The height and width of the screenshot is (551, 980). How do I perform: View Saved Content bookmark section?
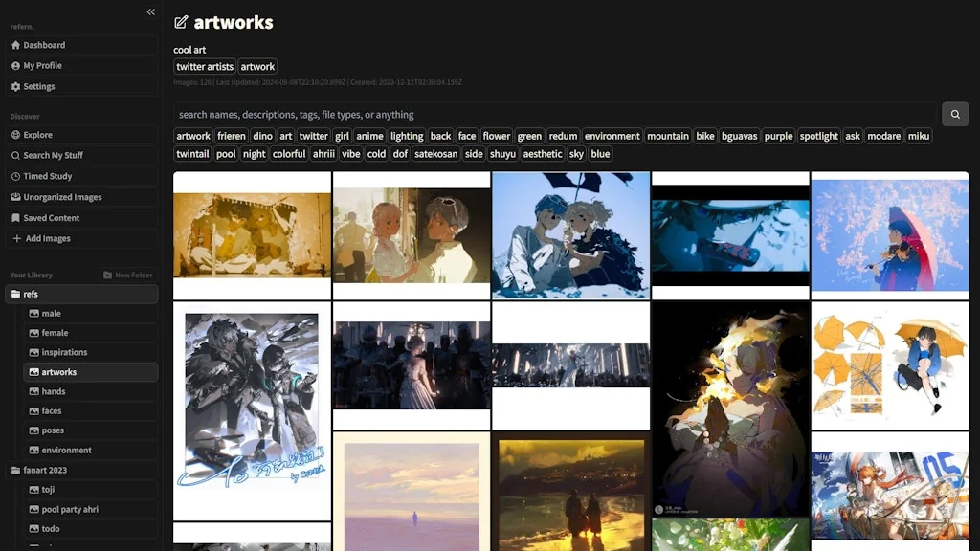point(51,217)
